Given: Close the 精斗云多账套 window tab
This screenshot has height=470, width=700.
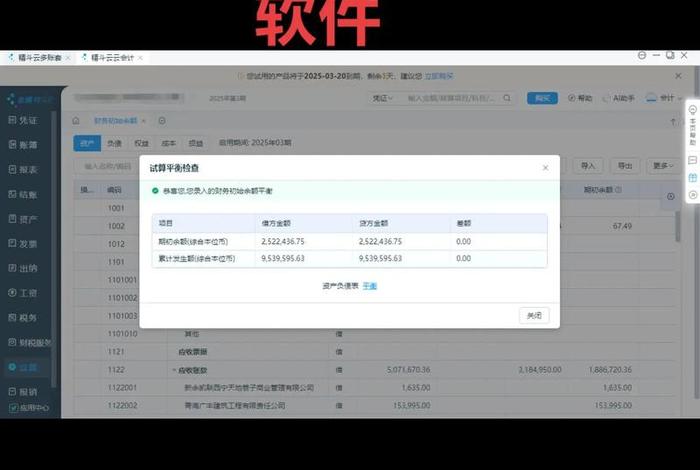Looking at the screenshot, I should pos(68,58).
